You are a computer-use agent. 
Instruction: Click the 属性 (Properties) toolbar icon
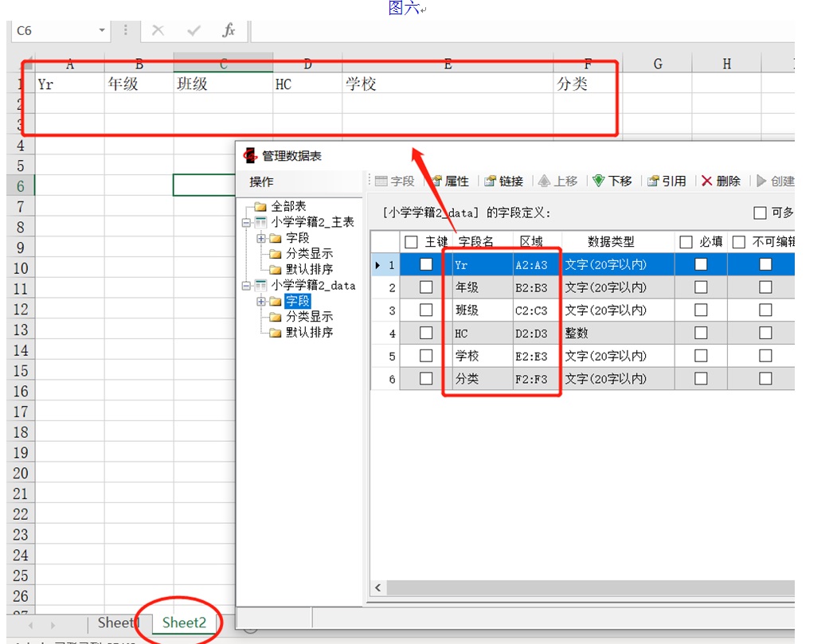436,181
